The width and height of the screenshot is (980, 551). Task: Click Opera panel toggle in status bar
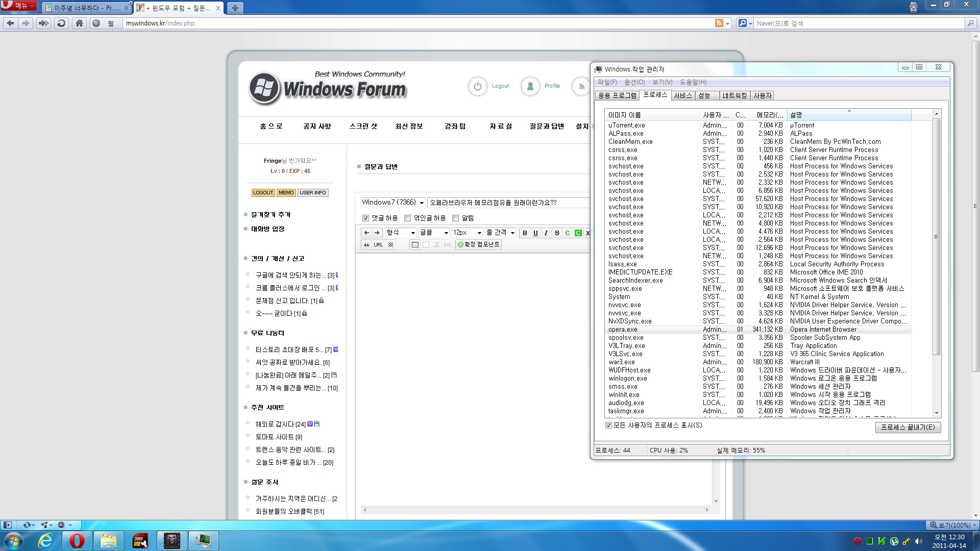(x=7, y=525)
